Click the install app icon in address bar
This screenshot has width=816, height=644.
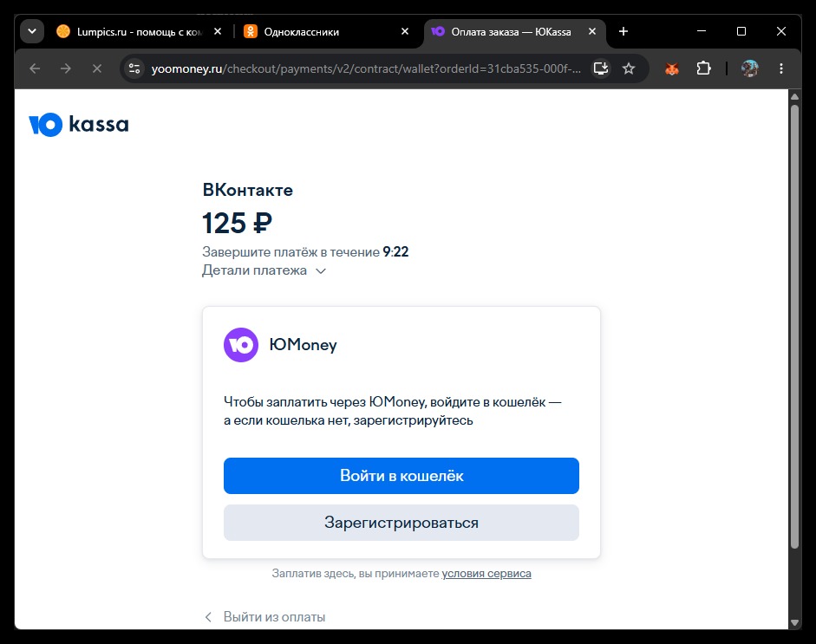click(x=601, y=68)
